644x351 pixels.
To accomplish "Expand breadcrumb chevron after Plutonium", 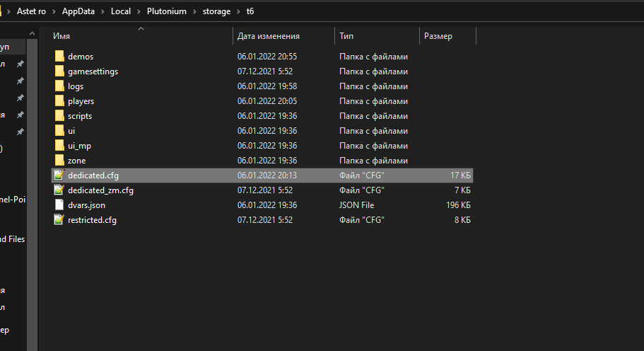I will point(194,12).
